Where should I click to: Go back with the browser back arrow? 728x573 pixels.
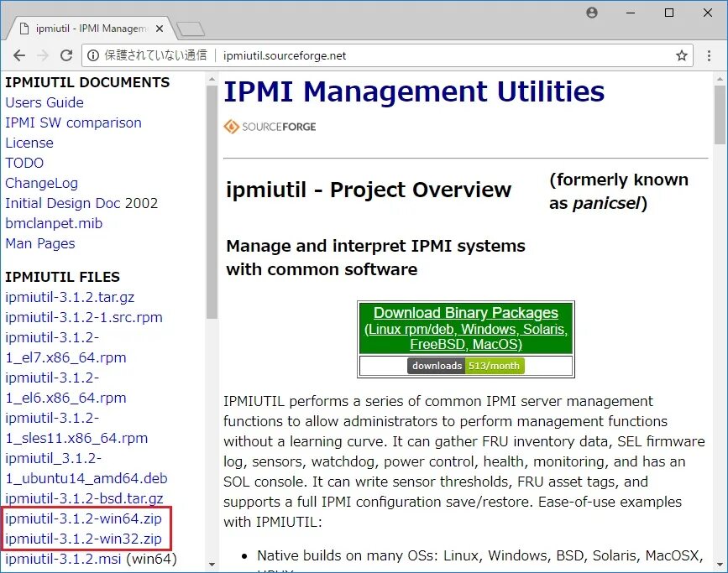[19, 55]
